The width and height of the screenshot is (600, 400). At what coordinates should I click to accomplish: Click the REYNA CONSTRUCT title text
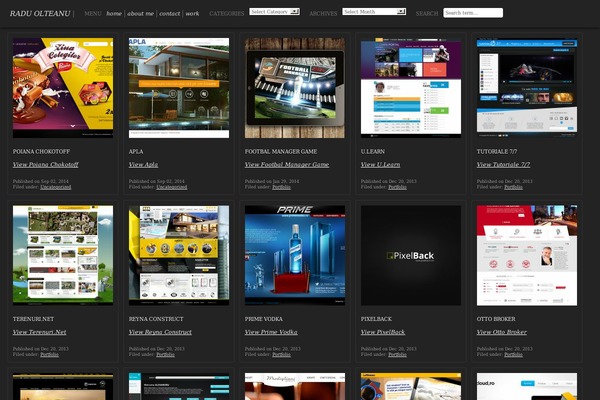tap(156, 319)
